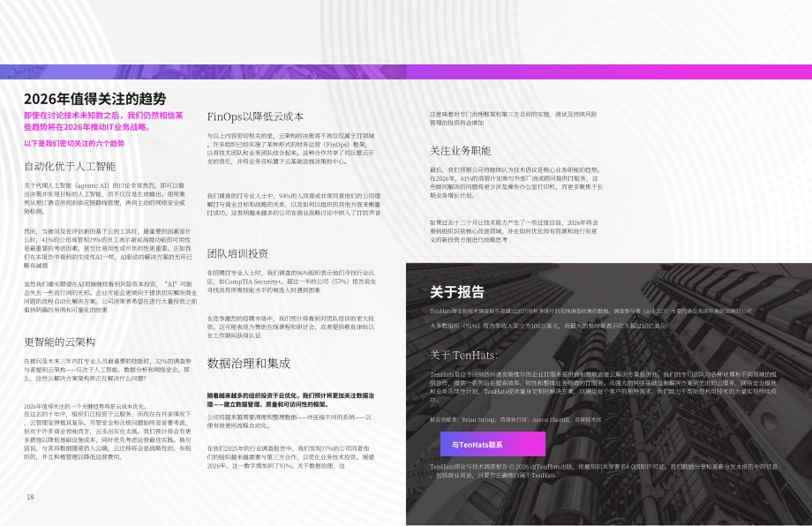Click the heading 自动化优于人工智能

[70, 166]
